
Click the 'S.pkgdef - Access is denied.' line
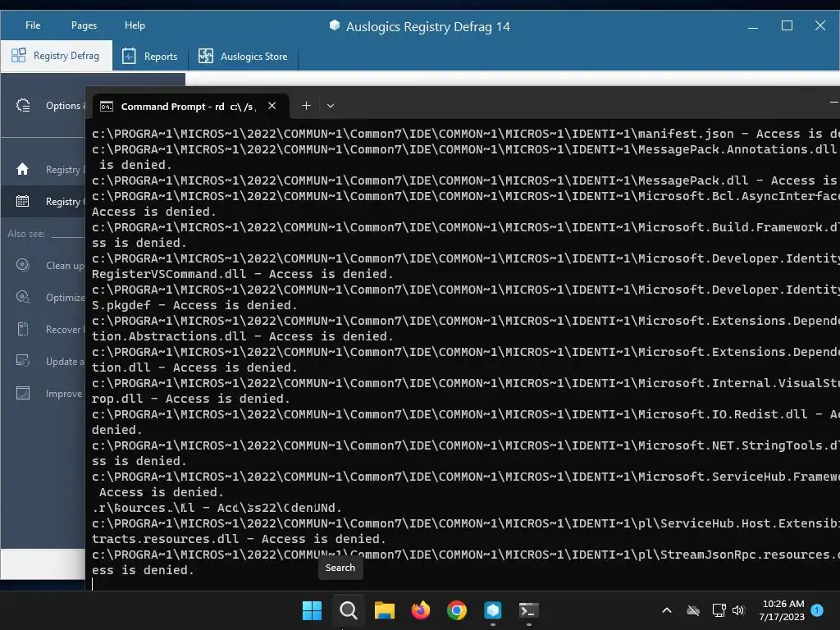pyautogui.click(x=194, y=305)
